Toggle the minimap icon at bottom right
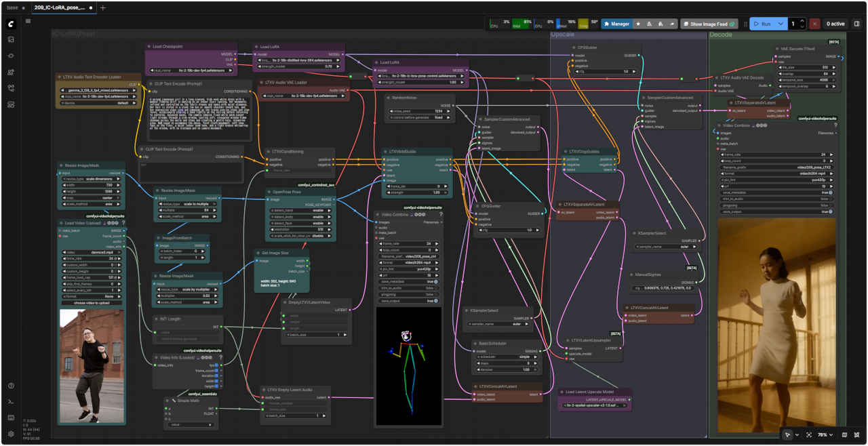This screenshot has height=446, width=868. pyautogui.click(x=844, y=434)
